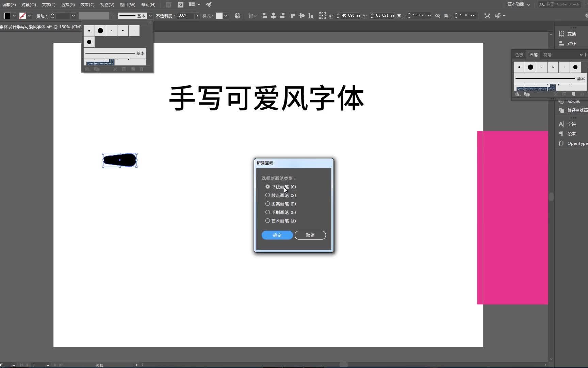The width and height of the screenshot is (588, 368).
Task: Open the select similar options dropdown arrow
Action: click(x=504, y=16)
